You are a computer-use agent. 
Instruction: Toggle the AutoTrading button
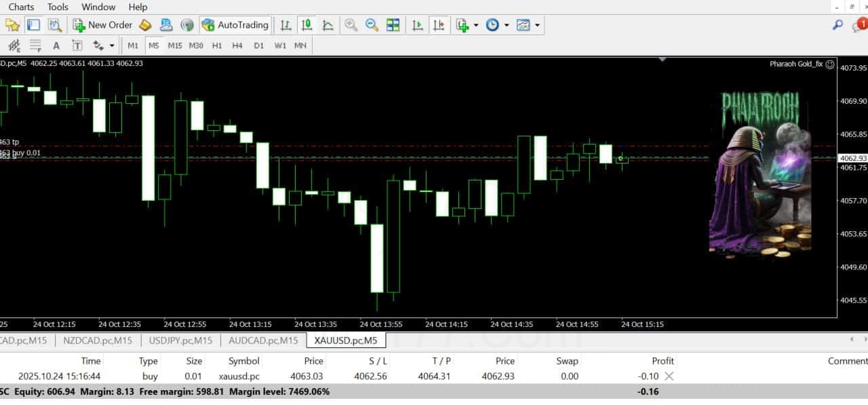(235, 25)
